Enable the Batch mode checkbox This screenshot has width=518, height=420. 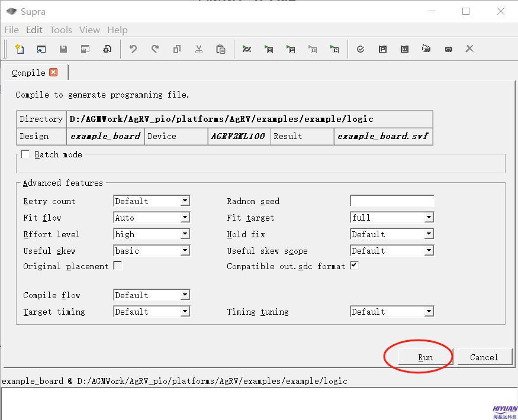click(x=25, y=154)
